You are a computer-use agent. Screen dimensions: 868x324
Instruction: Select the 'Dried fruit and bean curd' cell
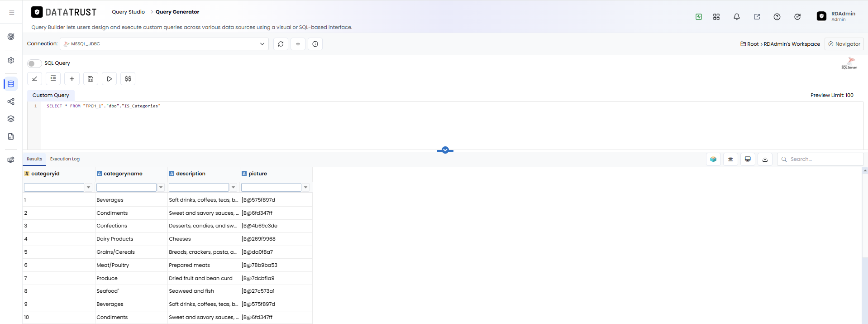pyautogui.click(x=204, y=278)
